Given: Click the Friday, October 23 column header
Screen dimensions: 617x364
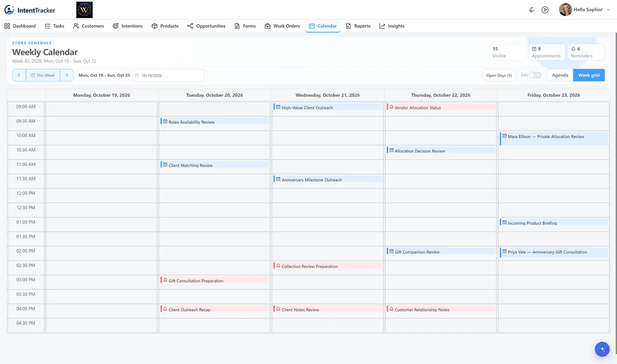Looking at the screenshot, I should click(x=554, y=95).
